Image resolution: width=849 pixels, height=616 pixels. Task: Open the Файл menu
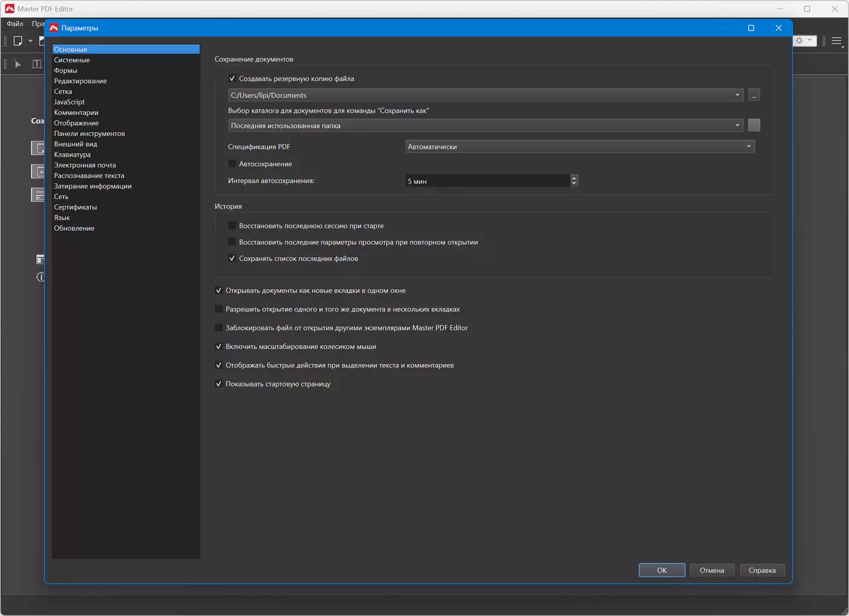(x=15, y=24)
